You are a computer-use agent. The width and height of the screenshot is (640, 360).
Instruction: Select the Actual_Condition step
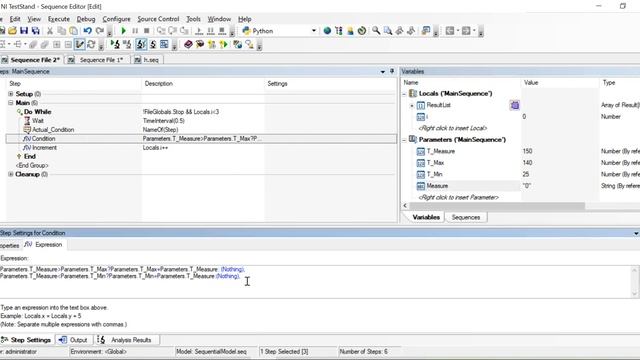coord(53,130)
